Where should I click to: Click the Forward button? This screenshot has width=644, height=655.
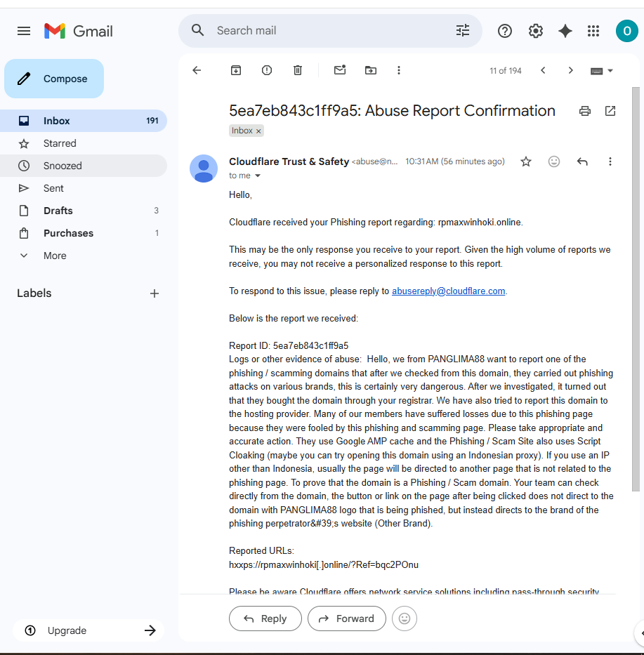[346, 618]
